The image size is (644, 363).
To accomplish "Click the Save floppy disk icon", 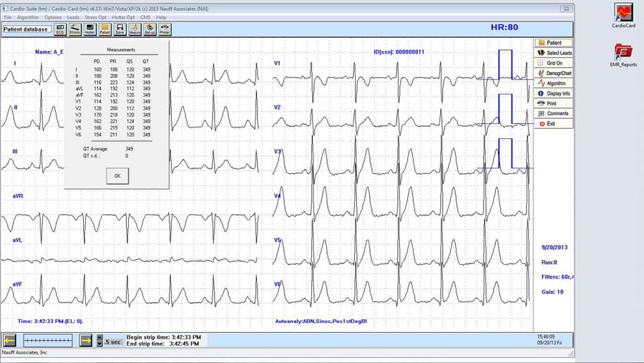I will pyautogui.click(x=120, y=29).
